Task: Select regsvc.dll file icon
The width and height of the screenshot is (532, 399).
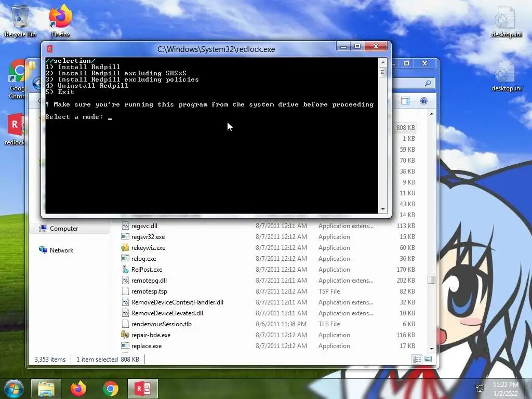Action: point(125,225)
